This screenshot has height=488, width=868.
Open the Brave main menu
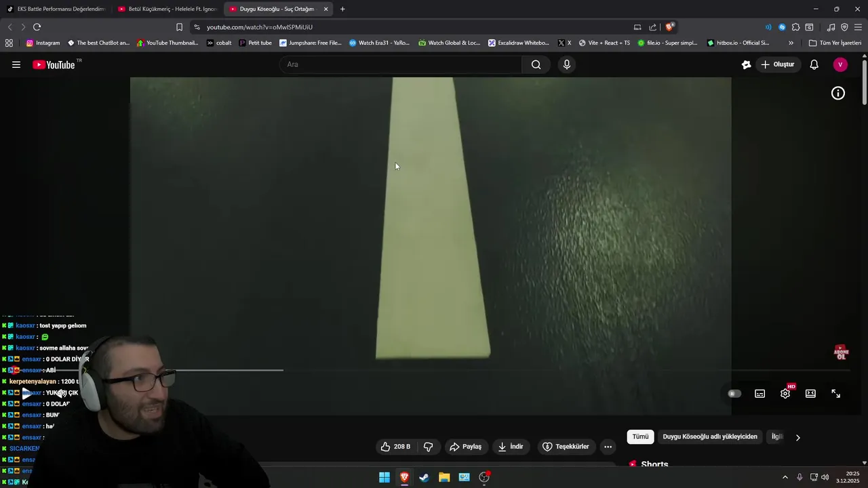click(x=859, y=27)
